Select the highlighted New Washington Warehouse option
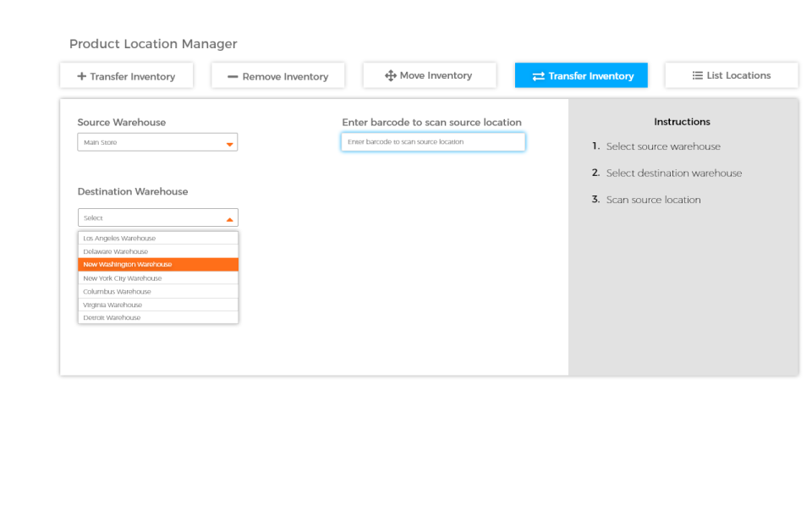 click(157, 264)
